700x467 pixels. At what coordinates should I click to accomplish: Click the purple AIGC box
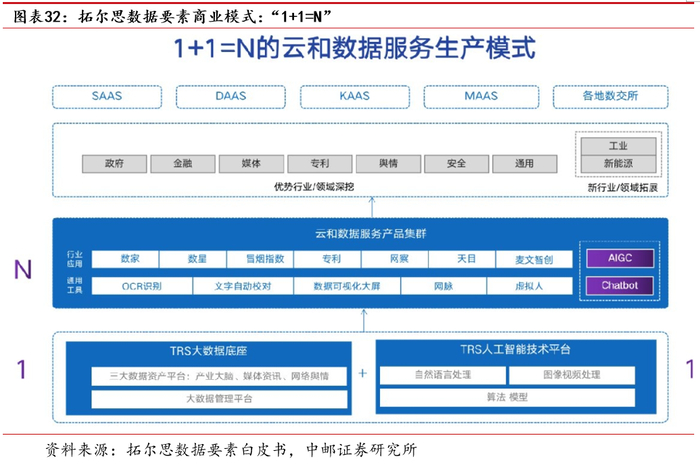tap(620, 258)
